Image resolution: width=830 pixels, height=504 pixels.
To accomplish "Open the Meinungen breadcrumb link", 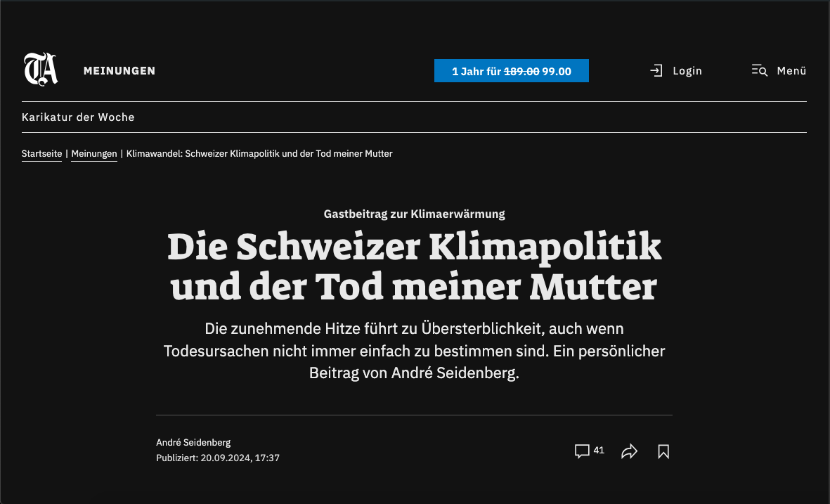I will pos(93,153).
